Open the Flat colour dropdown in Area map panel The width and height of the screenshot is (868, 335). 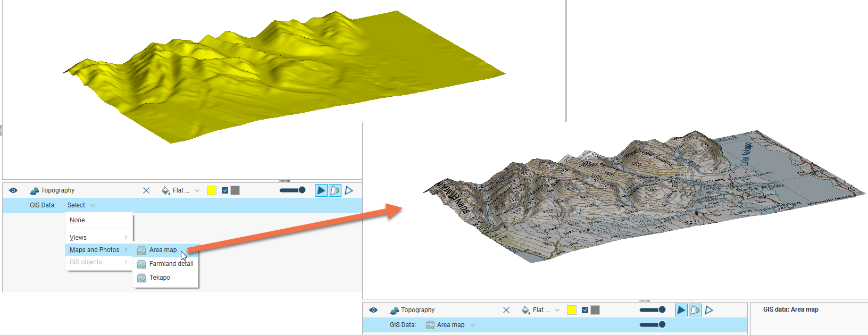(546, 310)
